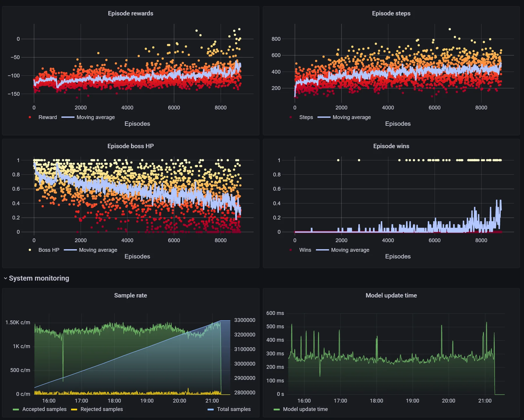Click the 600 ms axis value
The width and height of the screenshot is (524, 420).
275,313
